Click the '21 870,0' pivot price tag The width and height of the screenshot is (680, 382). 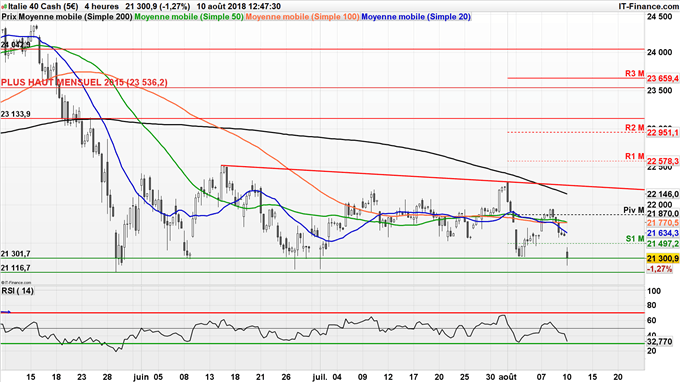coord(663,214)
